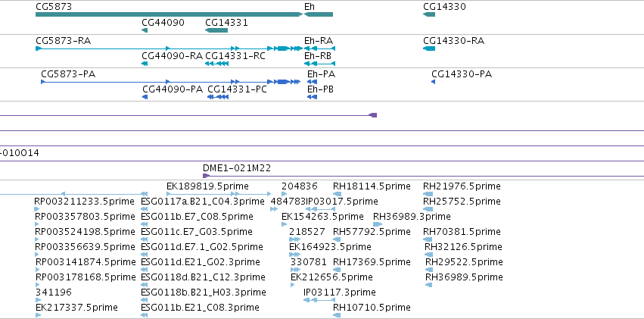Click the RH25752.5prime EST label

click(462, 202)
